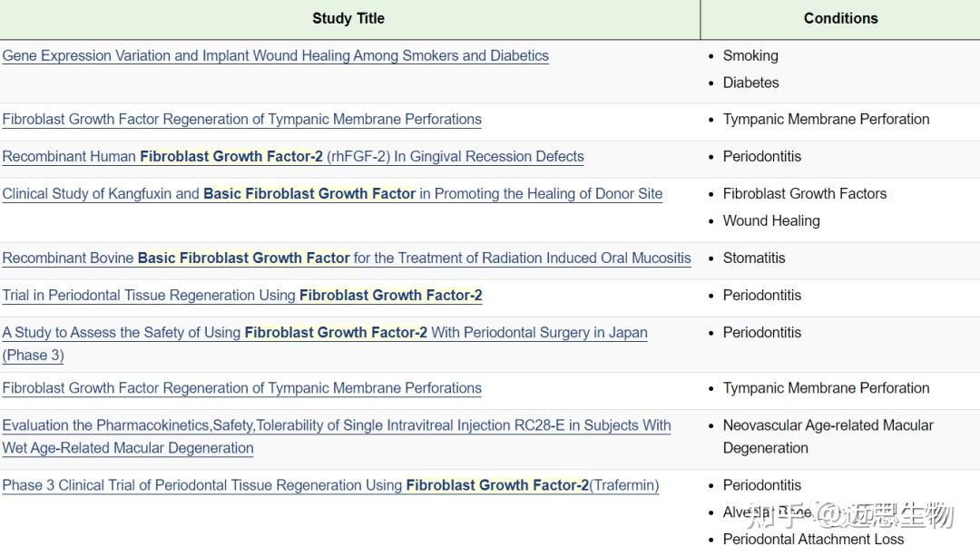Select the Periodontal Attachment Loss condition

tap(813, 539)
